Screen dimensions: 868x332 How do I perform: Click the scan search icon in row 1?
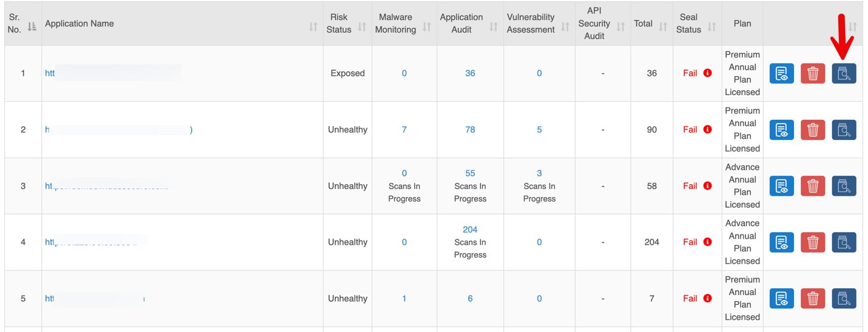pos(844,73)
